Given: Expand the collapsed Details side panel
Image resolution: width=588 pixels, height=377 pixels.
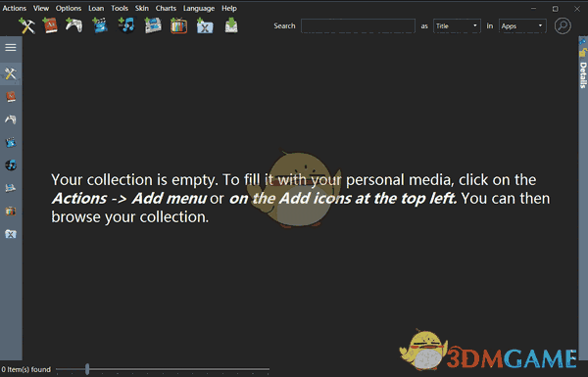Looking at the screenshot, I should point(583,75).
